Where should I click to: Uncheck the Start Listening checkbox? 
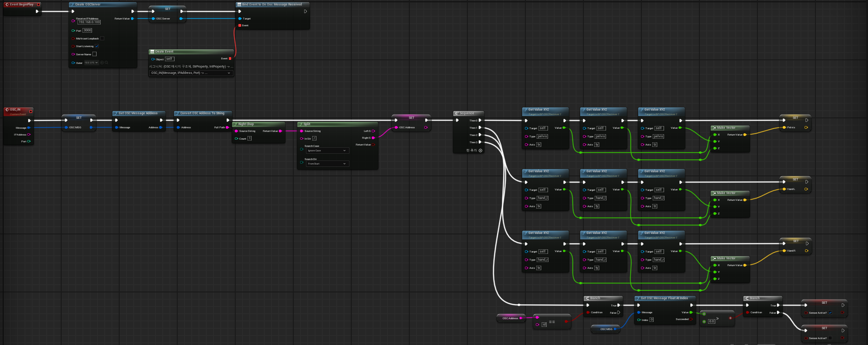pyautogui.click(x=97, y=46)
